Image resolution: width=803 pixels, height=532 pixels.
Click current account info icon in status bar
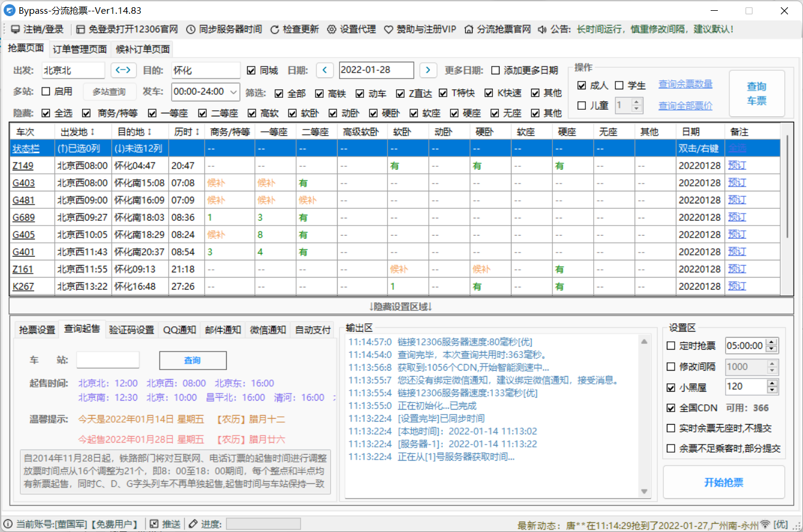coord(8,524)
